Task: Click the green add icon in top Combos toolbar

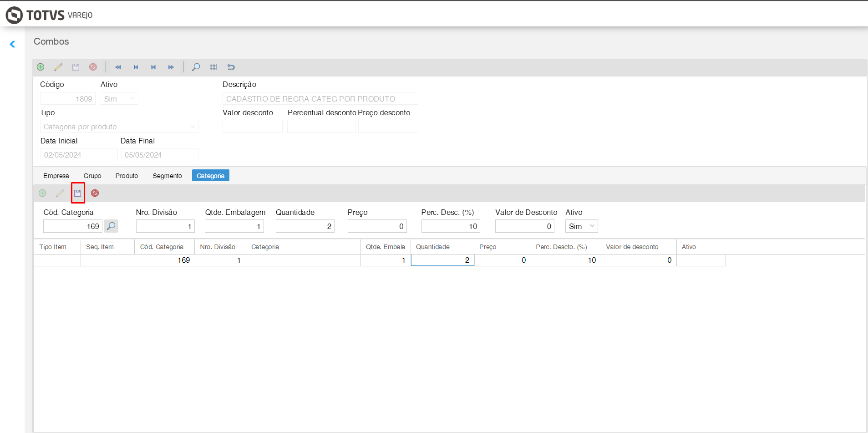Action: [x=41, y=67]
